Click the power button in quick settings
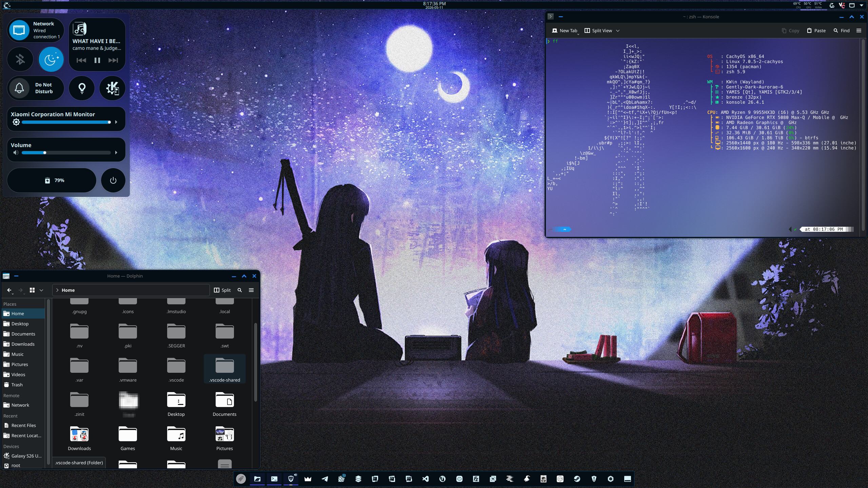The width and height of the screenshot is (868, 488). point(113,180)
